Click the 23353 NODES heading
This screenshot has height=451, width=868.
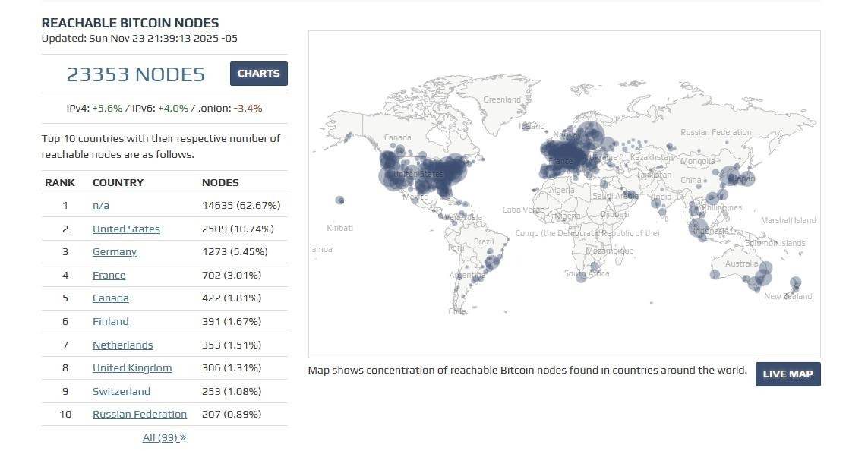point(135,74)
